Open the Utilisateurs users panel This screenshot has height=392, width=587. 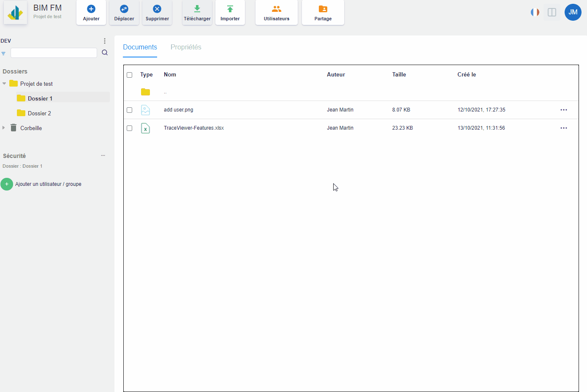(277, 12)
